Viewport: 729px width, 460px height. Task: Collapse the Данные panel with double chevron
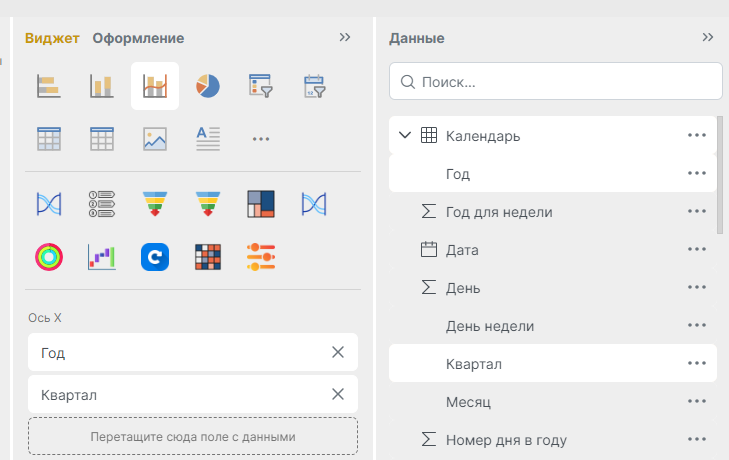tap(708, 37)
